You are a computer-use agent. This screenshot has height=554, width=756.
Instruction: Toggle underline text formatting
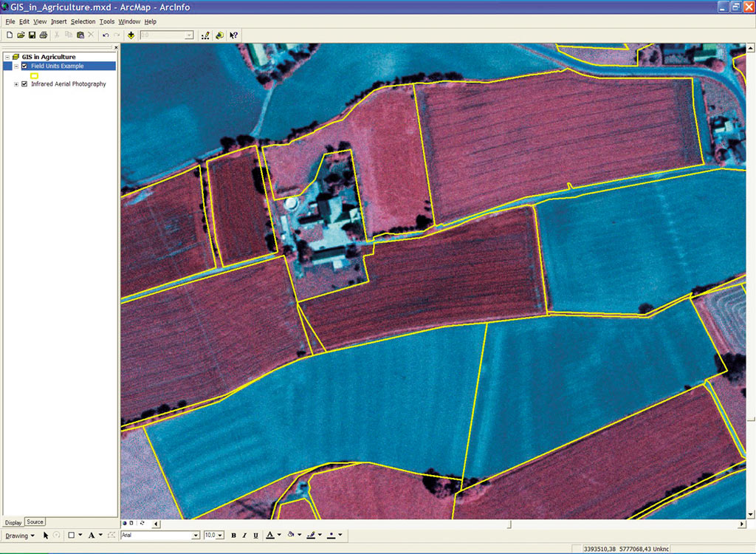(x=255, y=536)
